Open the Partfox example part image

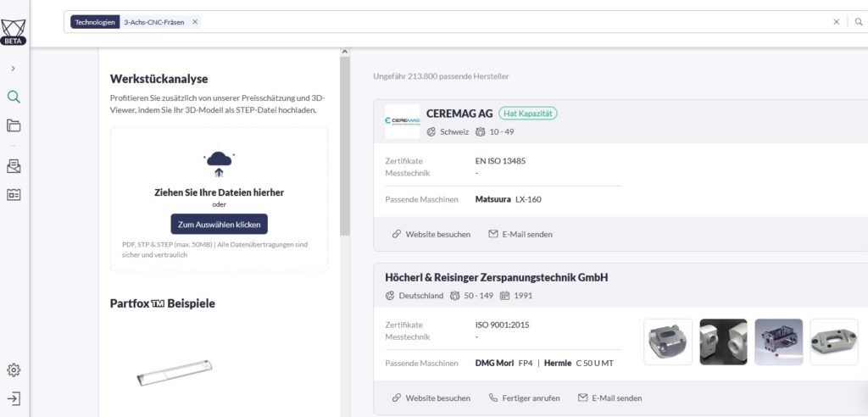(175, 369)
